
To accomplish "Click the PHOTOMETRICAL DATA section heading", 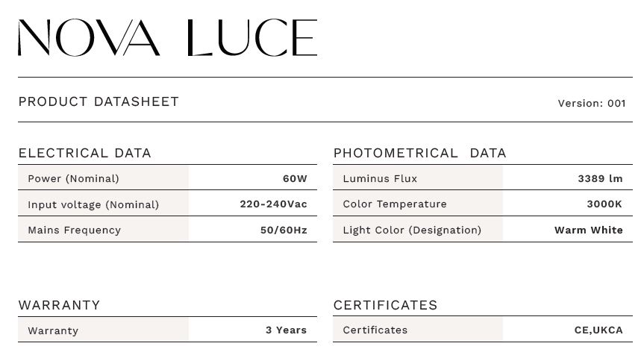I will coord(419,153).
